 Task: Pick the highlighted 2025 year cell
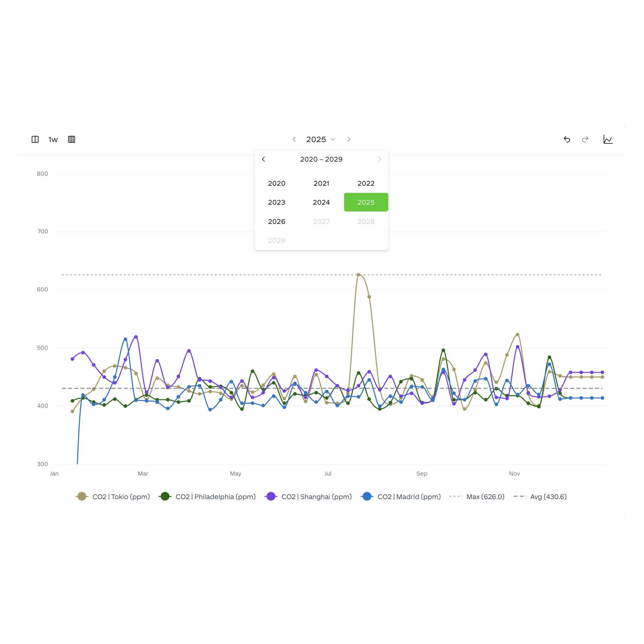tap(366, 202)
